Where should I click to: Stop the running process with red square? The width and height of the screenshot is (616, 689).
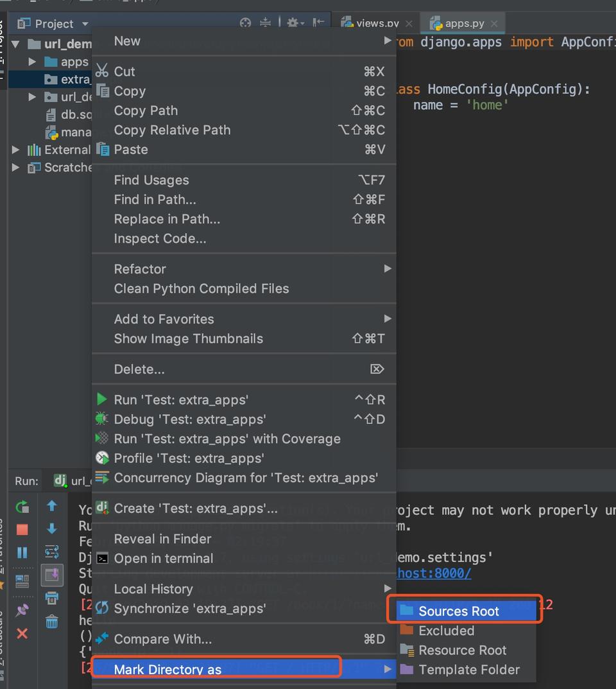point(22,530)
